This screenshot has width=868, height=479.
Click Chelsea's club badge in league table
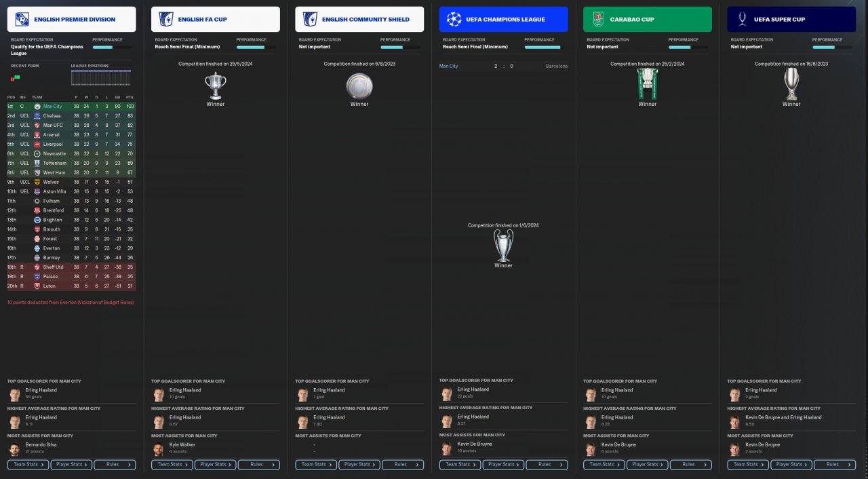tap(37, 116)
